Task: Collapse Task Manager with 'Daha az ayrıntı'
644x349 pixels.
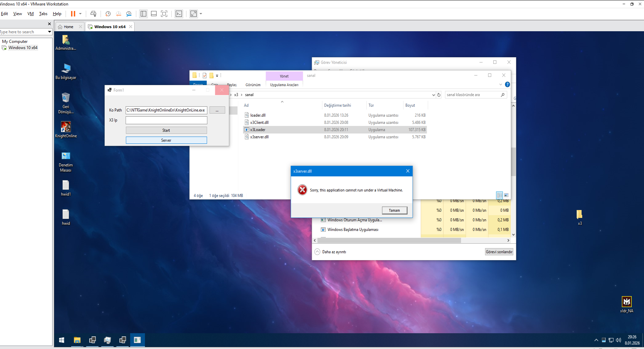Action: [331, 252]
